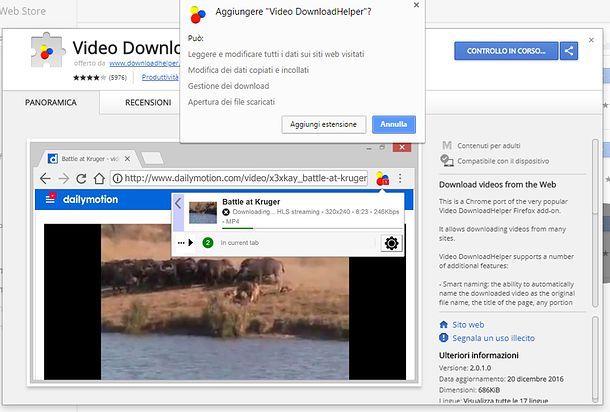610x412 pixels.
Task: Cancel the download with the X icon
Action: [226, 212]
